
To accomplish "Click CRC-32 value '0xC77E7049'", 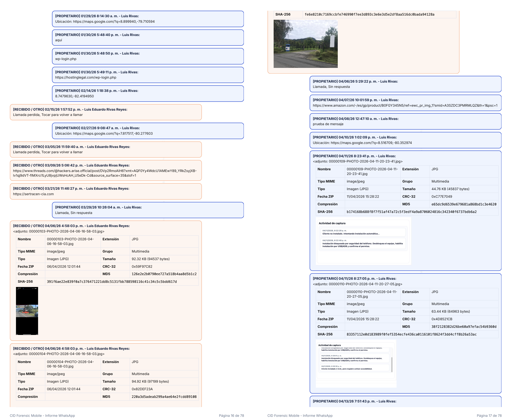I will 442,196.
